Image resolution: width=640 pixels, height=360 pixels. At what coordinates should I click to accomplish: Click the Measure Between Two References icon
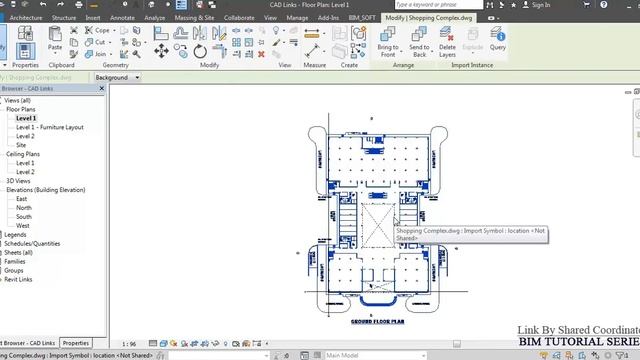(312, 51)
